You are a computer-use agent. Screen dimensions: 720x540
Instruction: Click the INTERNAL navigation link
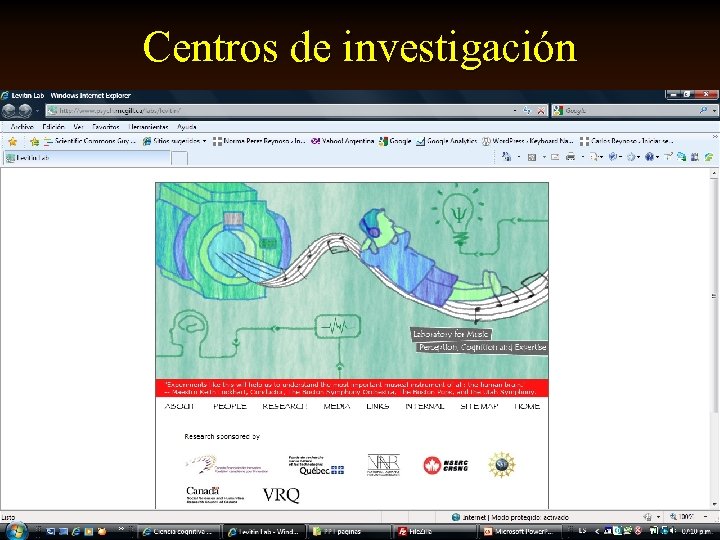[425, 406]
